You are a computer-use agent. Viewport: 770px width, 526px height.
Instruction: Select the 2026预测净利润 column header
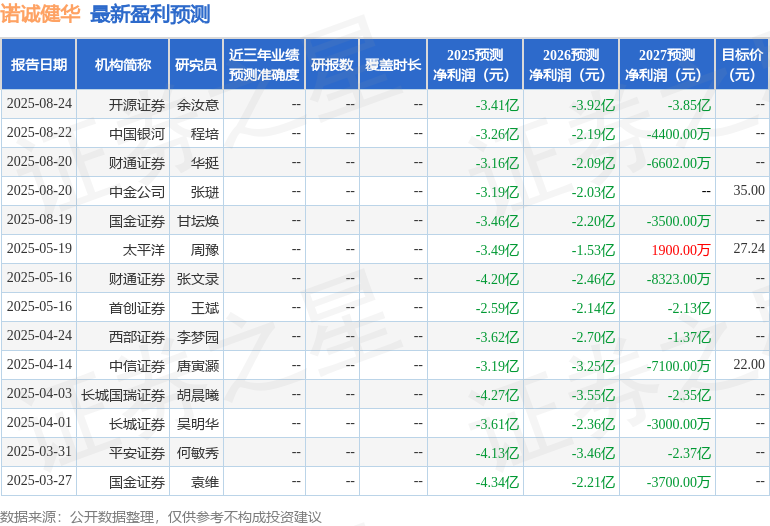(x=571, y=64)
